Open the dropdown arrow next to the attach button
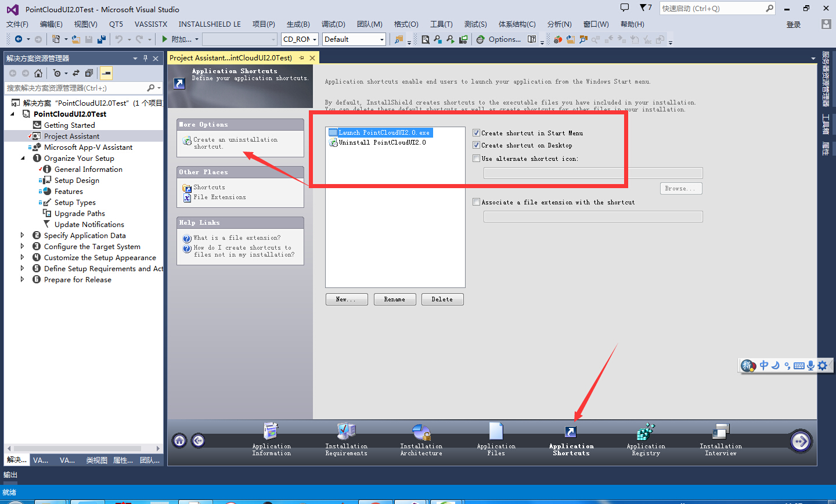Screen dimensions: 836x504 197,39
